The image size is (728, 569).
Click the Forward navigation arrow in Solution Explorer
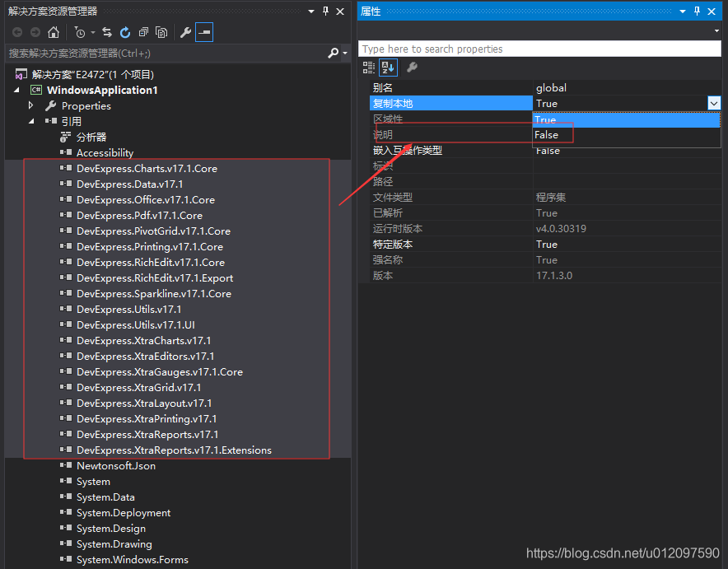(35, 32)
